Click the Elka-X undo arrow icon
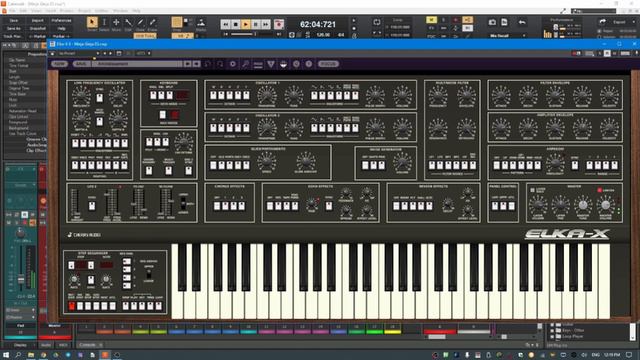The height and width of the screenshot is (360, 640). [x=207, y=64]
